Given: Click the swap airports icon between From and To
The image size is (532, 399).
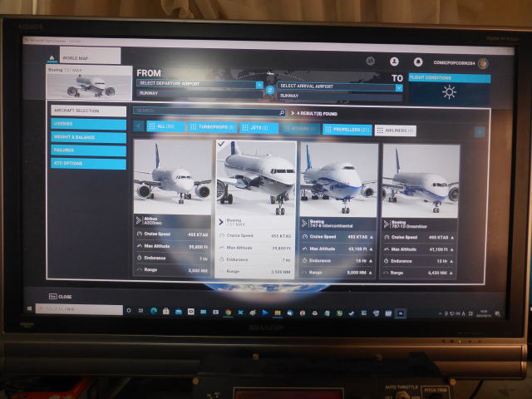Looking at the screenshot, I should point(269,89).
